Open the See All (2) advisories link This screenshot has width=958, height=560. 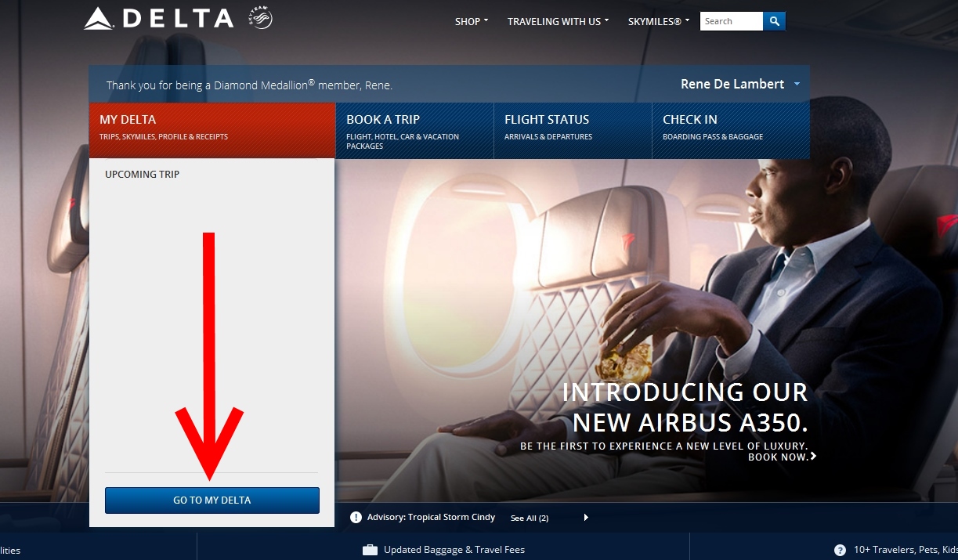tap(530, 518)
